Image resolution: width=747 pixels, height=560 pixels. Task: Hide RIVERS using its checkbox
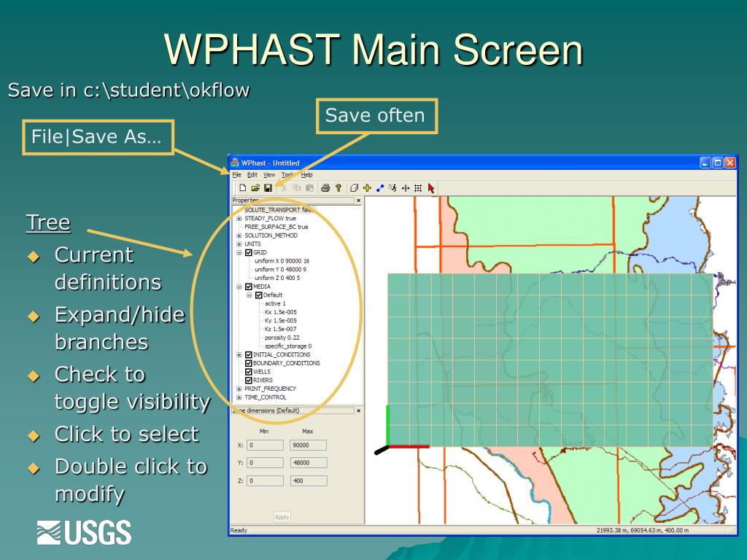pyautogui.click(x=249, y=381)
